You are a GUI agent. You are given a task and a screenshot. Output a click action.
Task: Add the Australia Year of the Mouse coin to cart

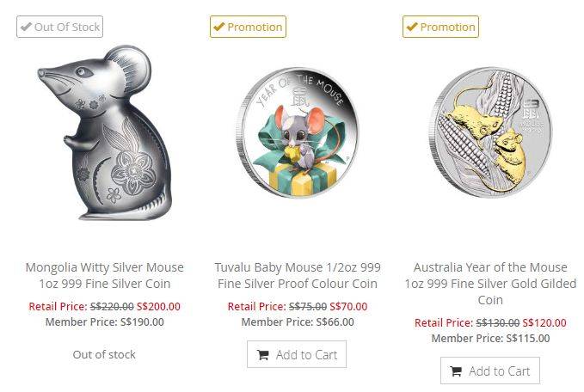[x=490, y=371]
